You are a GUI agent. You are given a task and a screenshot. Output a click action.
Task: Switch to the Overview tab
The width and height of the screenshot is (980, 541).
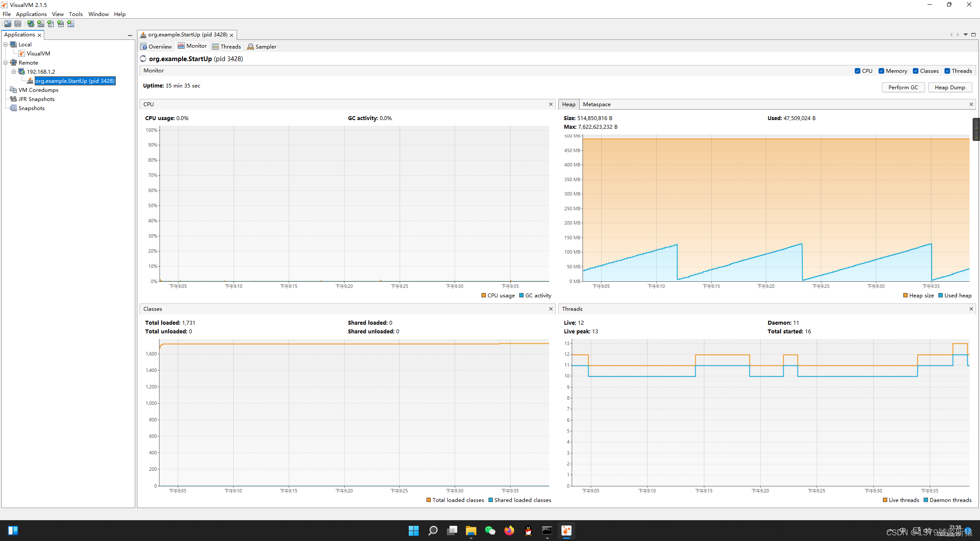tap(156, 46)
